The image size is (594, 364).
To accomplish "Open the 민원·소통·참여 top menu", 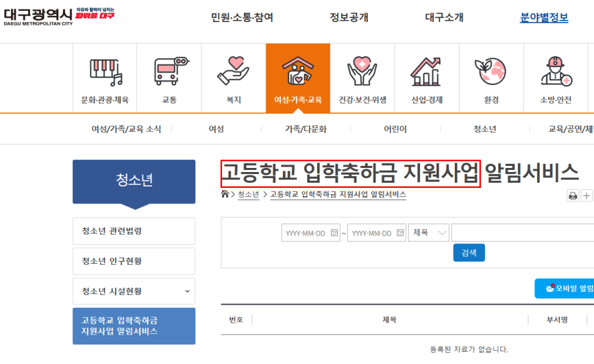I will click(x=241, y=17).
